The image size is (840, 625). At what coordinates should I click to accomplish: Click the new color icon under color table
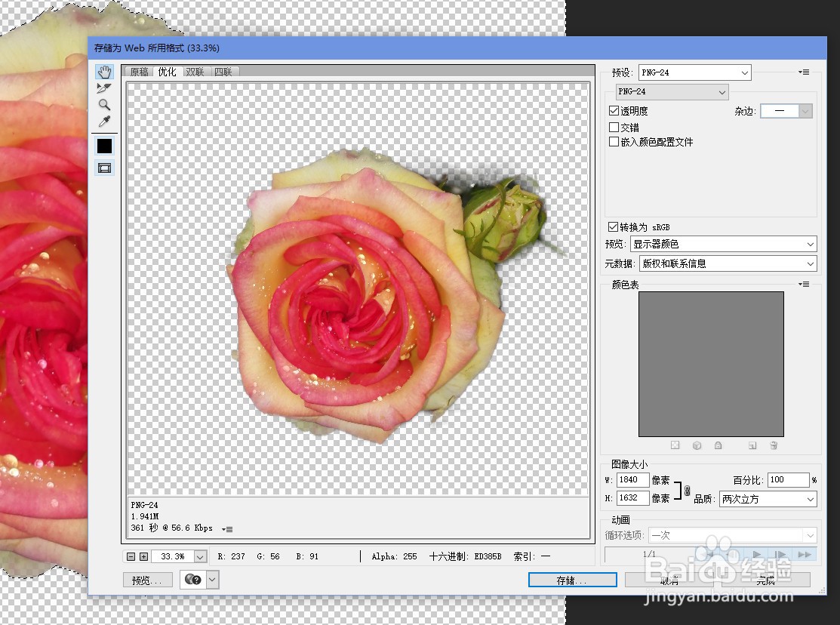pyautogui.click(x=752, y=445)
